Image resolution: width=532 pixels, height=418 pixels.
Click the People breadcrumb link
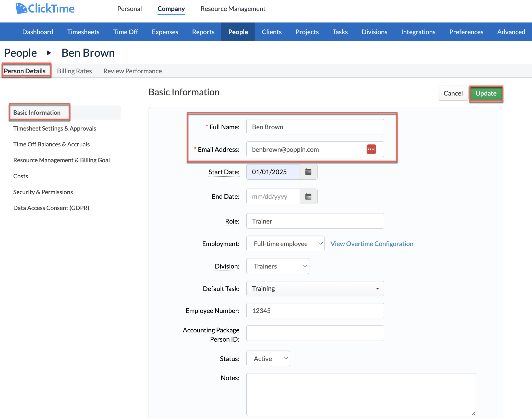coord(20,53)
